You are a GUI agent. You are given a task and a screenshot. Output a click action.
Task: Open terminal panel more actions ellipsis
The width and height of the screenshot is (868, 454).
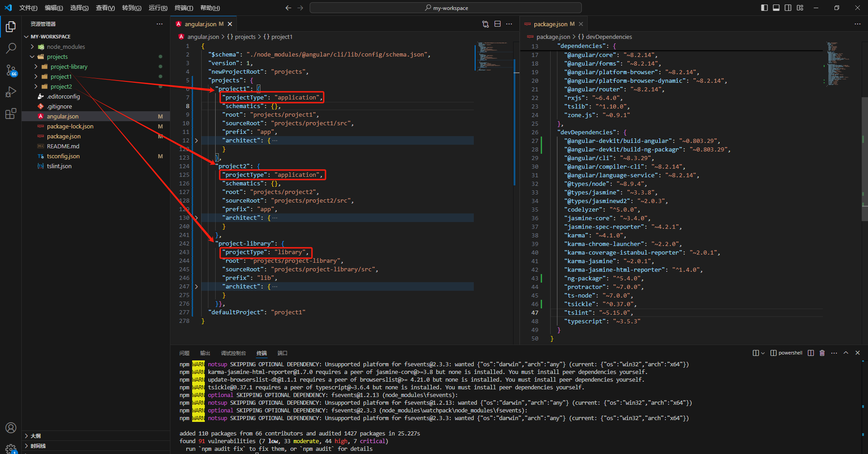834,353
